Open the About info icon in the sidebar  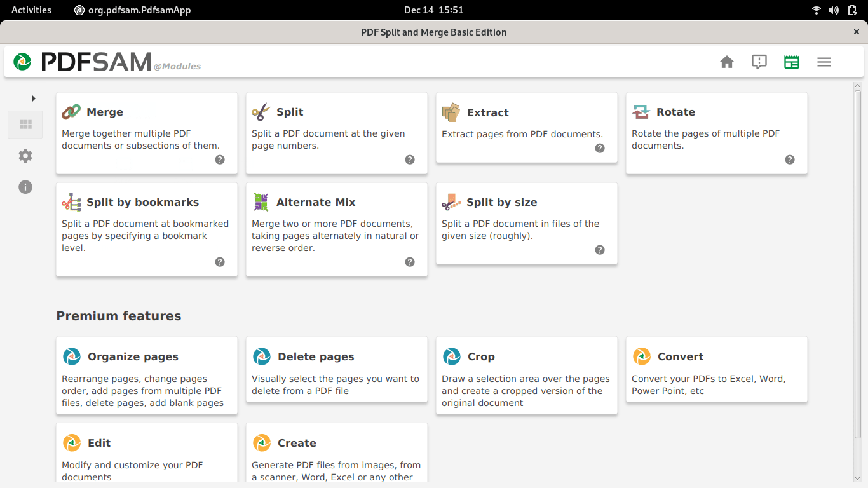[x=25, y=187]
